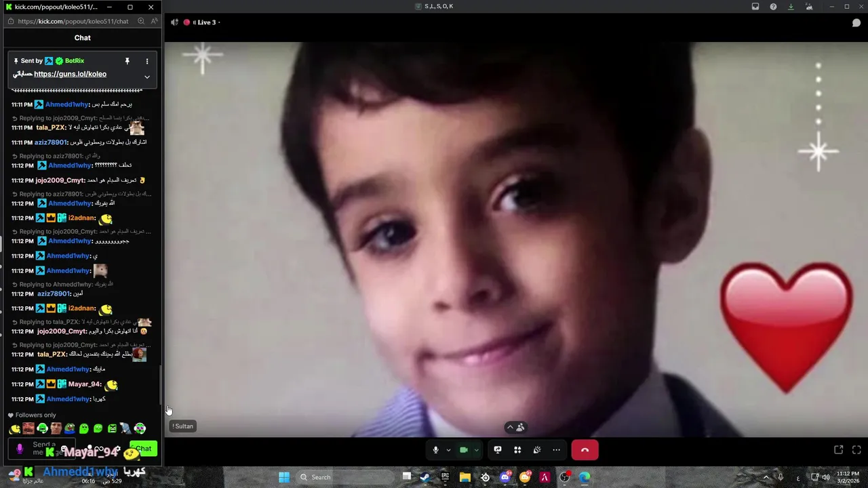Hang up with the red disconnect button
868x488 pixels.
(585, 450)
